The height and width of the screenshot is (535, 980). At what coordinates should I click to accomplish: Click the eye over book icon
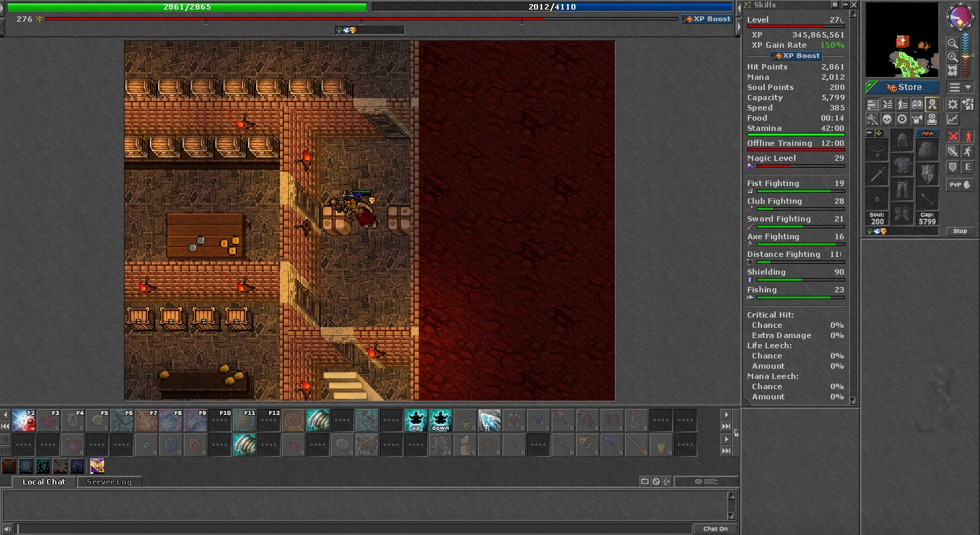(932, 119)
